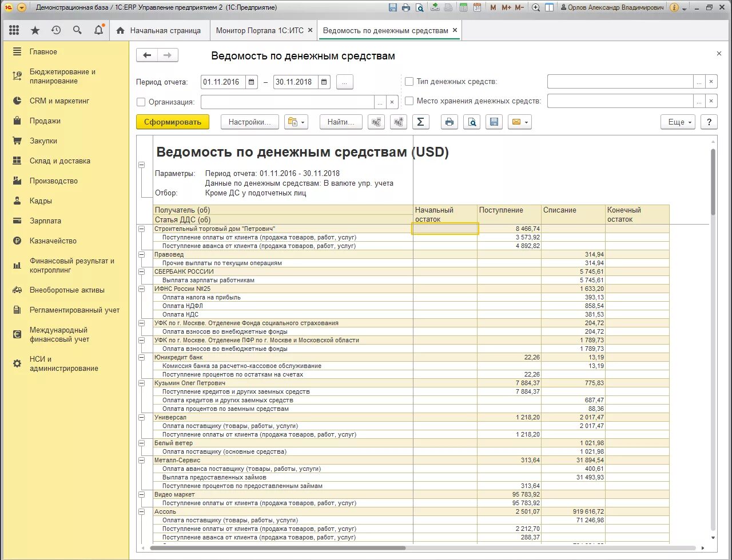Click the M memory button
Screen dimensions: 732x560
pos(494,7)
